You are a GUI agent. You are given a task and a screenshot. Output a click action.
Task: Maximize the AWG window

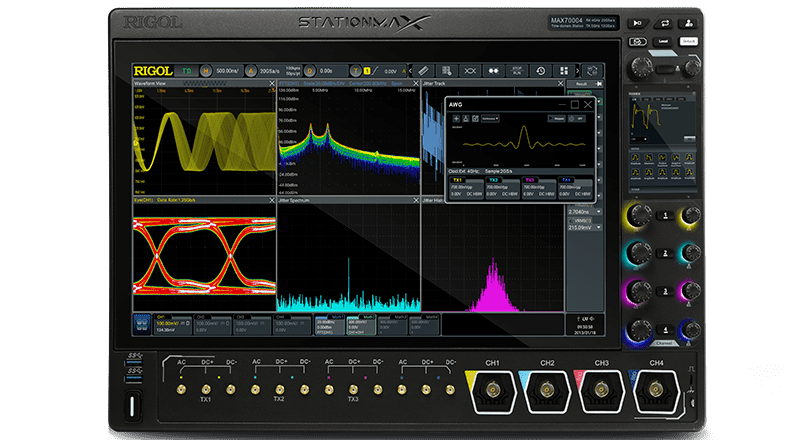click(x=574, y=105)
